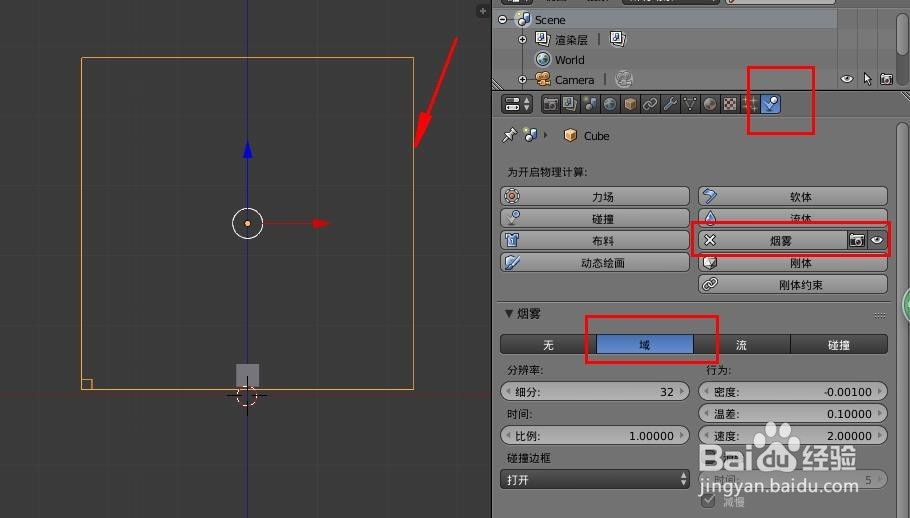Enable 动态绘画 physics
The image size is (910, 518).
point(595,262)
